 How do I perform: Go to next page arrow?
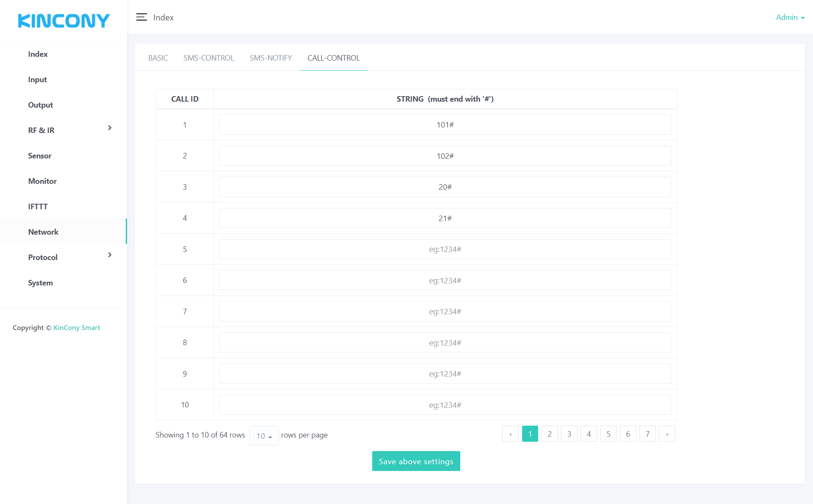click(x=667, y=434)
